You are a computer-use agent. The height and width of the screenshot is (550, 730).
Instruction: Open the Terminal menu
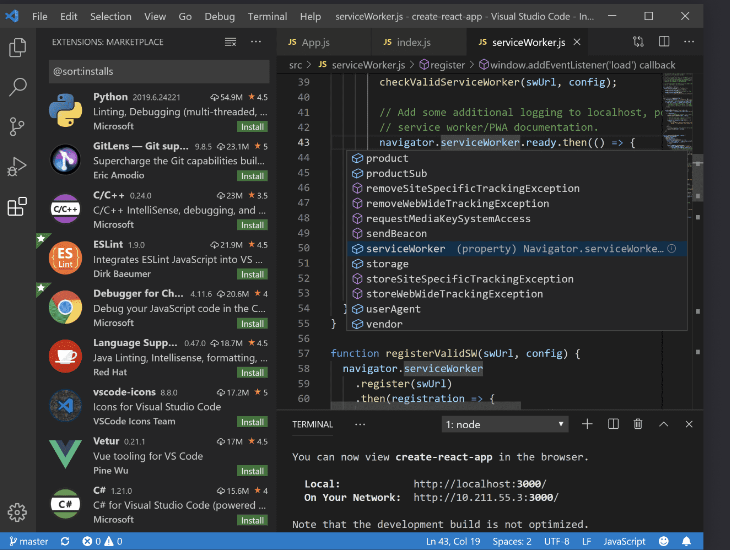(x=267, y=16)
